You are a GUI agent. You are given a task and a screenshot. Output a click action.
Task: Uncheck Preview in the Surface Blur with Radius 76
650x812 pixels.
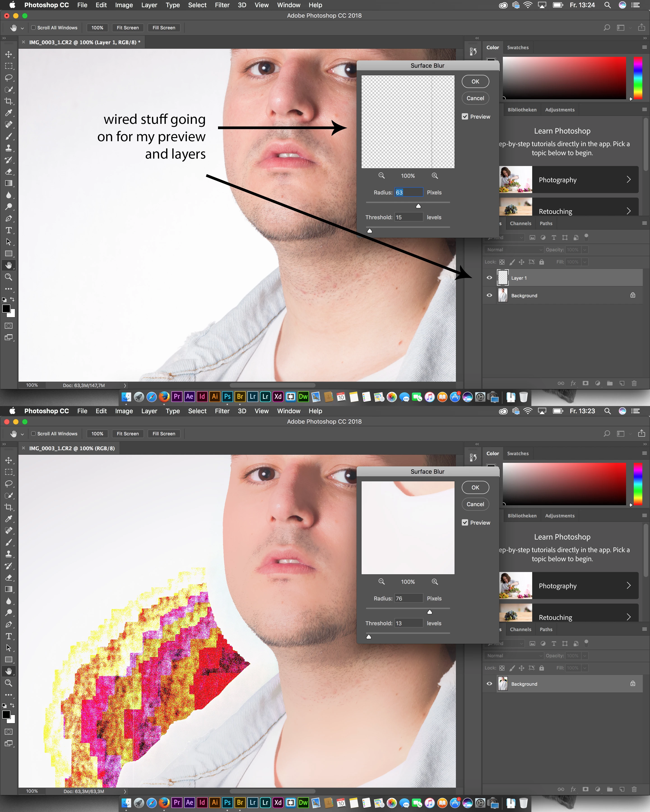point(465,522)
